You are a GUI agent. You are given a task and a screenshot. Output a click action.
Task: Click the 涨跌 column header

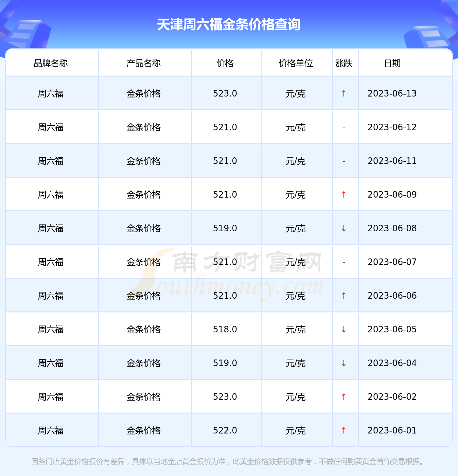coord(344,63)
